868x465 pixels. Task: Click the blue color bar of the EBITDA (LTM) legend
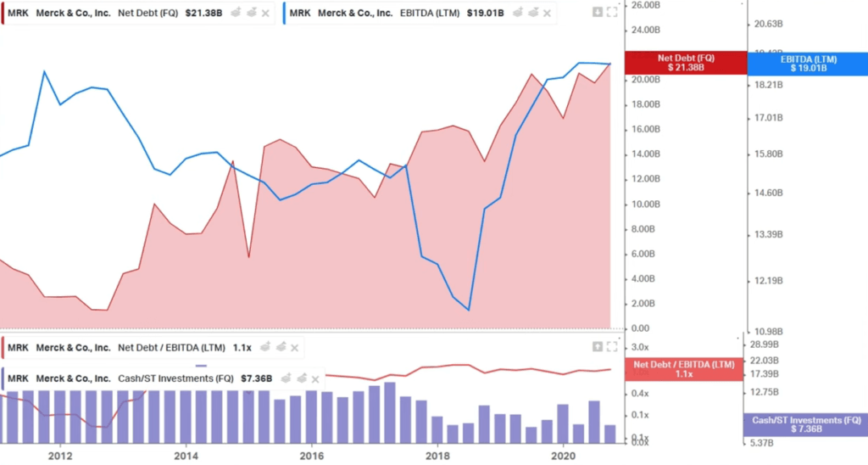click(284, 13)
